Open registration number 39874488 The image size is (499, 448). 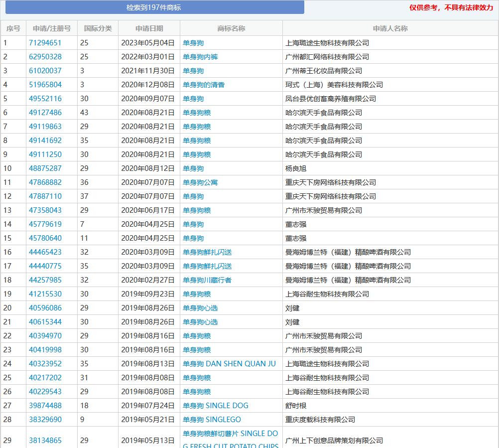[x=45, y=405]
